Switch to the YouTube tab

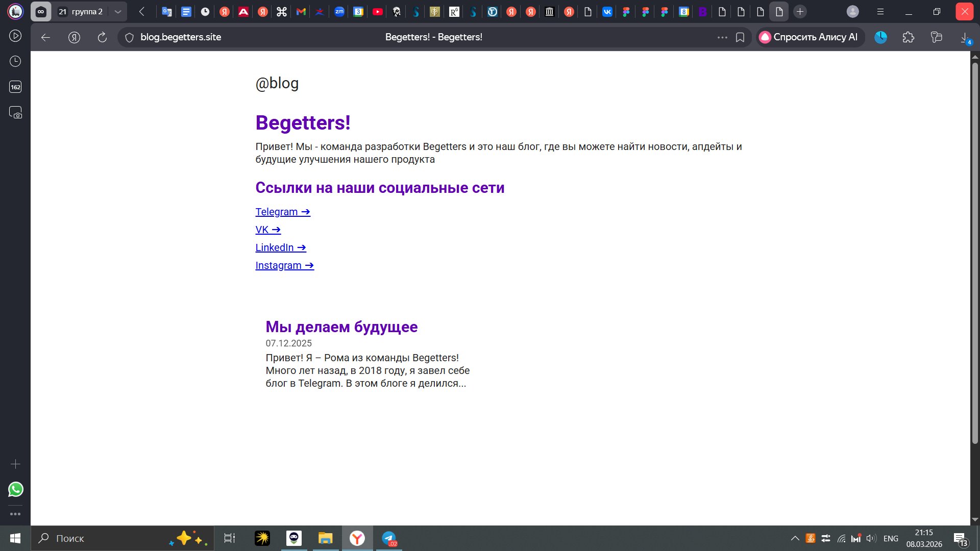coord(378,12)
